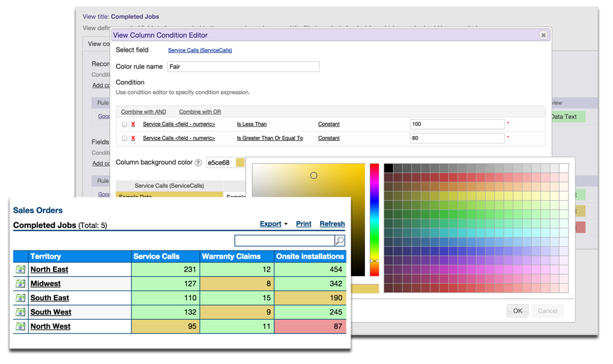Image resolution: width=613 pixels, height=364 pixels.
Task: Click the Combine with OR link
Action: (200, 112)
